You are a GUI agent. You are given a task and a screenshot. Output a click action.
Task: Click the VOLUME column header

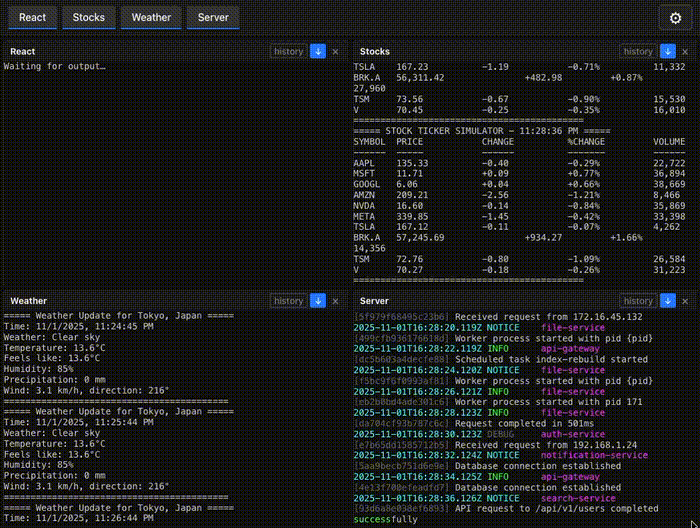(x=669, y=141)
